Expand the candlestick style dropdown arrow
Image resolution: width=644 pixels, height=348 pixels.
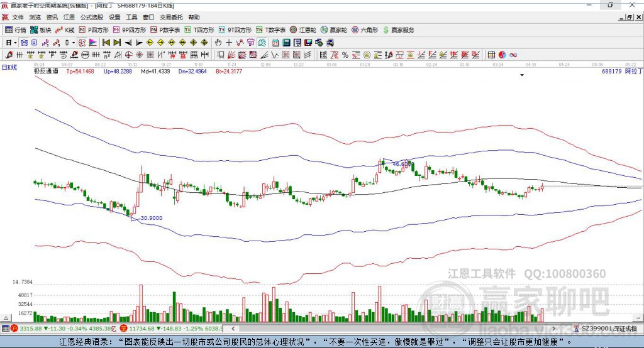(74, 43)
